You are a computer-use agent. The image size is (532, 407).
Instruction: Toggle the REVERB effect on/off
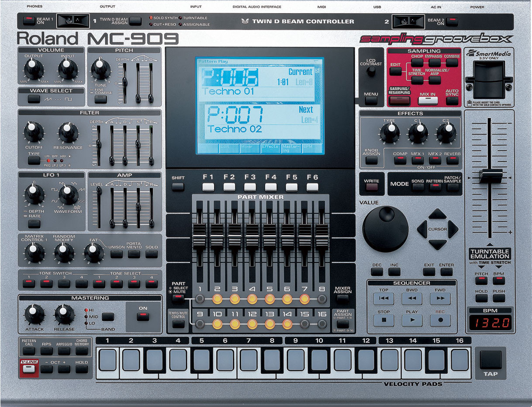452,160
